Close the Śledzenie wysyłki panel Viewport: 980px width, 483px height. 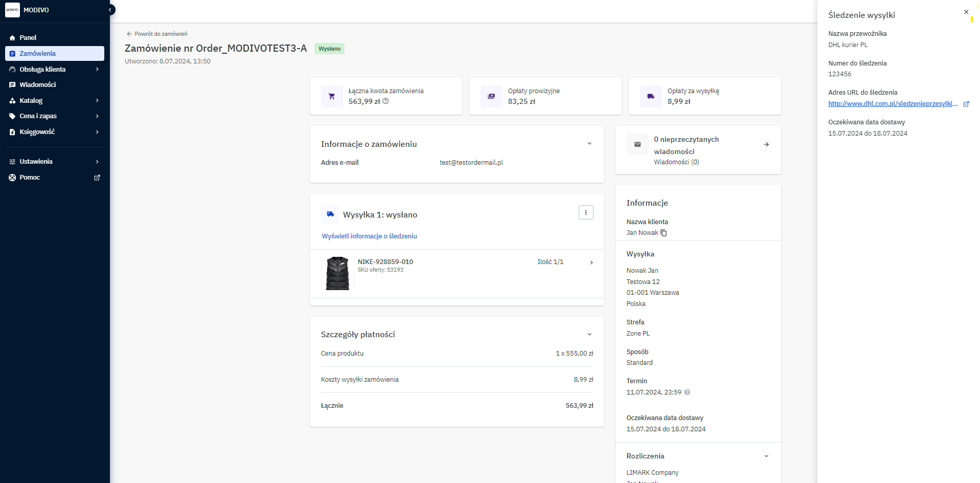coord(966,12)
